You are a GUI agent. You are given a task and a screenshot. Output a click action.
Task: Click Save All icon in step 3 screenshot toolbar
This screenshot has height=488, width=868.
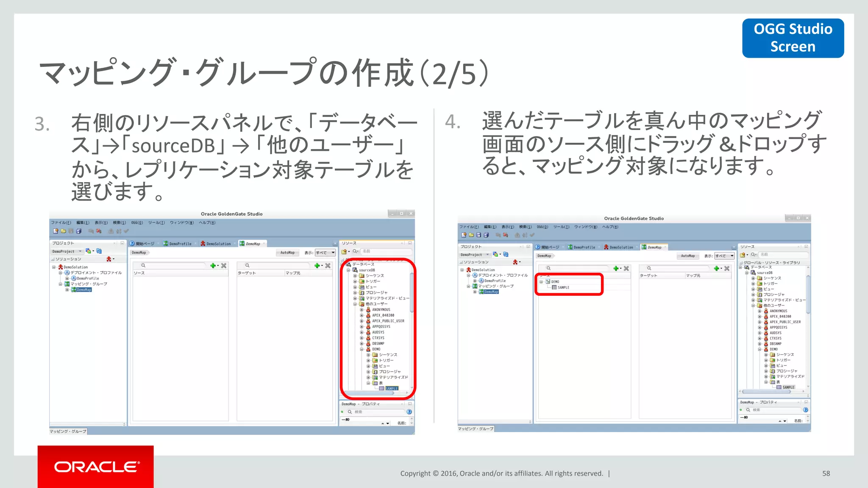click(79, 231)
